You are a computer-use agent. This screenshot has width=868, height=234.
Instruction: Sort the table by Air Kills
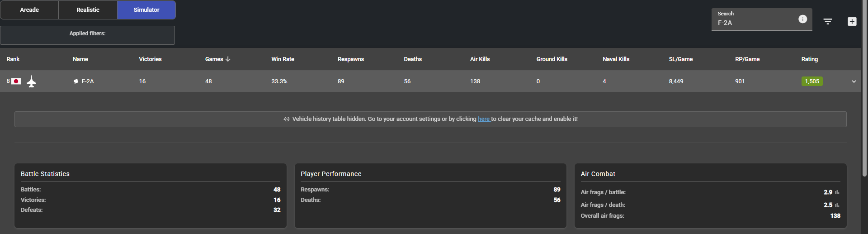pos(480,59)
